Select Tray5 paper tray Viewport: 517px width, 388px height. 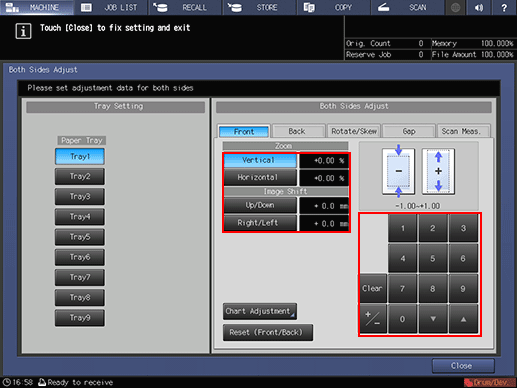(x=80, y=237)
